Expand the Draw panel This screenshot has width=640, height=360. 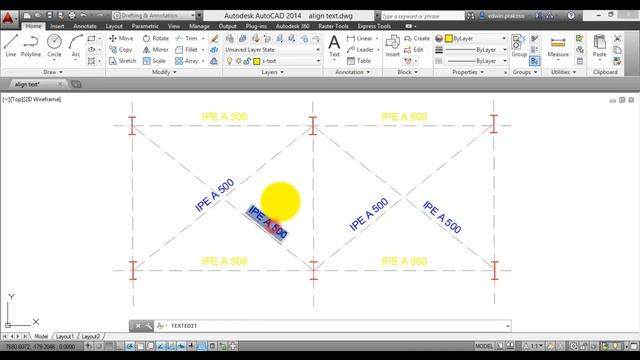point(53,72)
